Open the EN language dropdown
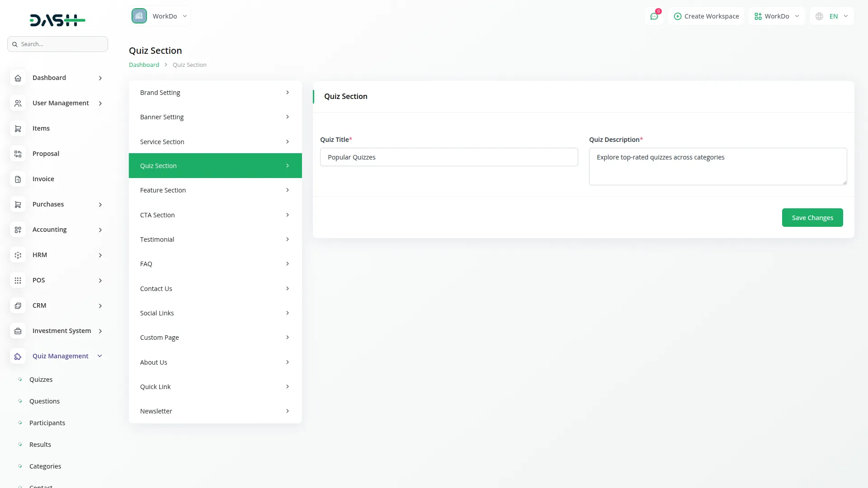This screenshot has height=488, width=868. coord(832,16)
